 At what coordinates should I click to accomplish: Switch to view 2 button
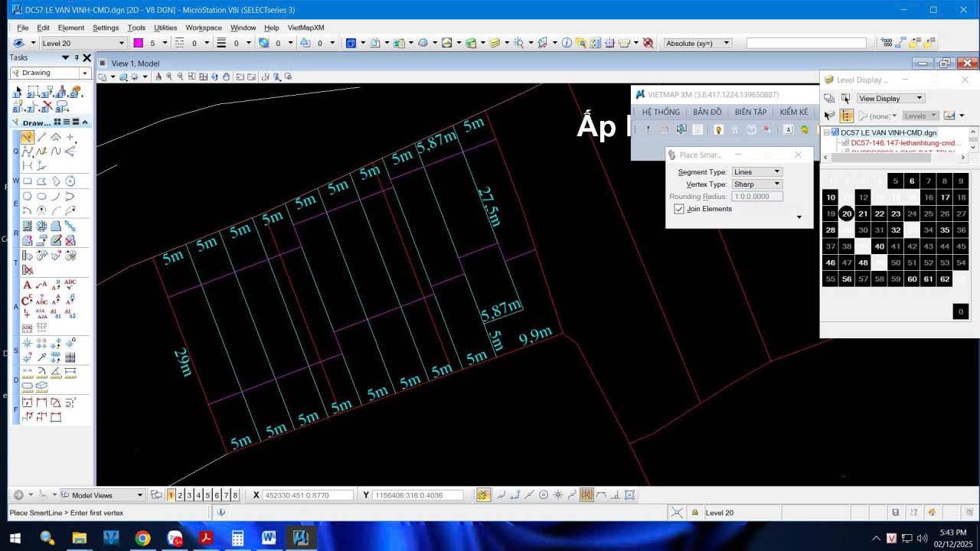[180, 495]
